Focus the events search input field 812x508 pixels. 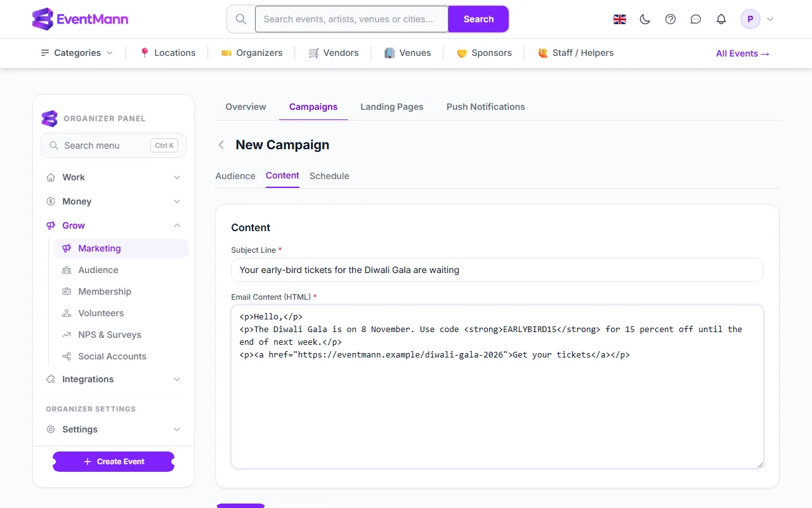click(x=351, y=19)
